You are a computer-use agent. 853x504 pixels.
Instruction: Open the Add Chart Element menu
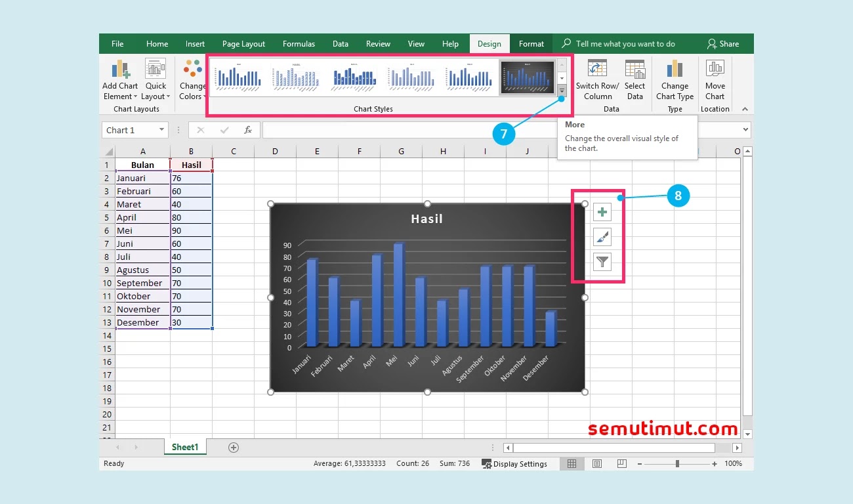point(119,80)
